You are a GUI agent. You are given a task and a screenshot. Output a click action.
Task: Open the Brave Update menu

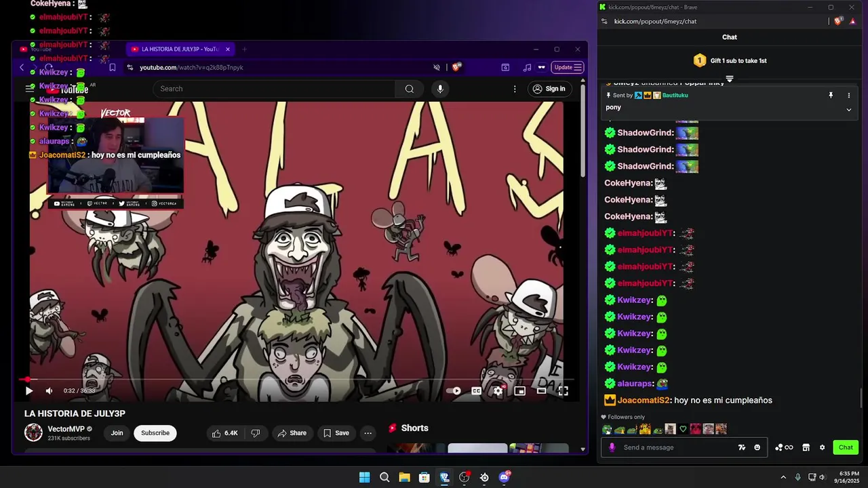point(568,67)
